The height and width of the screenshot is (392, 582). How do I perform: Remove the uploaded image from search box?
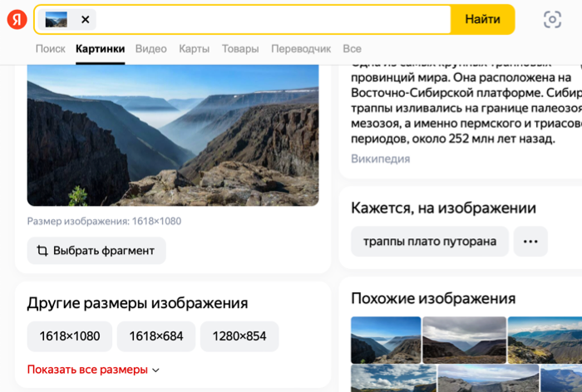point(85,19)
